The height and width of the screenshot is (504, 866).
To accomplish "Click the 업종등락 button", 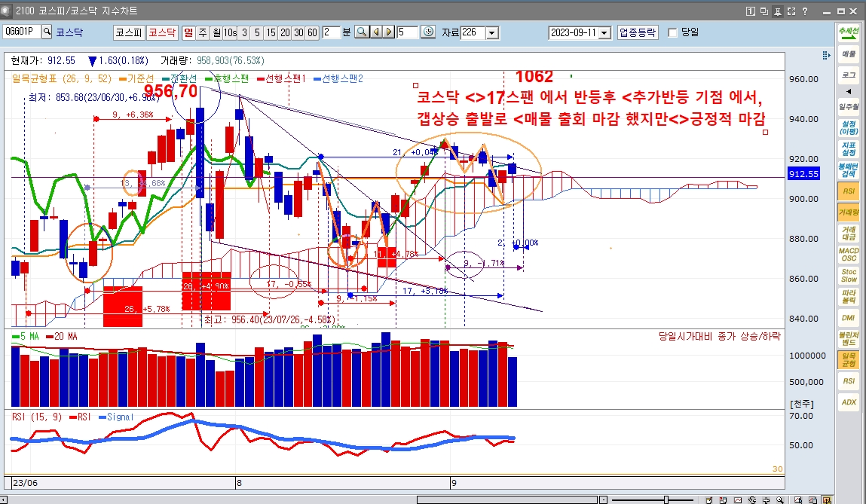I will click(638, 32).
